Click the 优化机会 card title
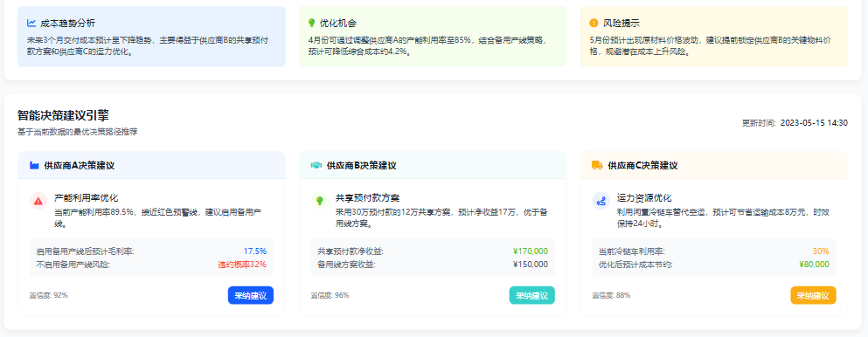Image resolution: width=868 pixels, height=337 pixels. click(337, 24)
